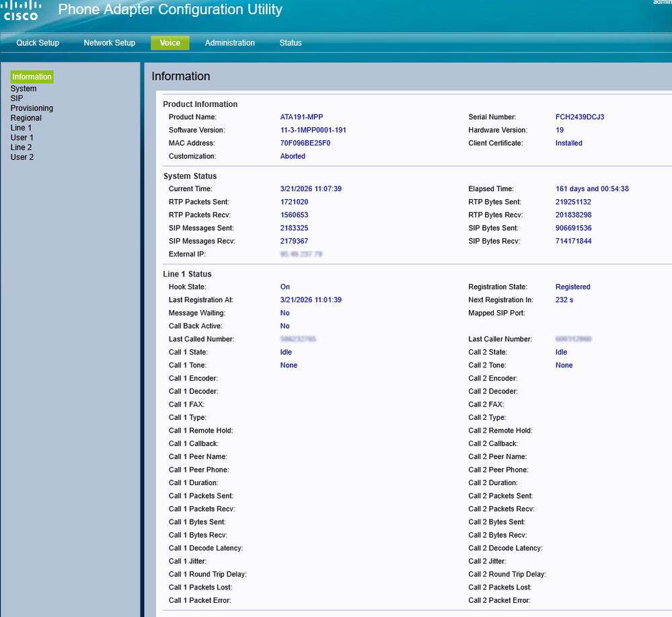Click the Information page heading

(181, 76)
